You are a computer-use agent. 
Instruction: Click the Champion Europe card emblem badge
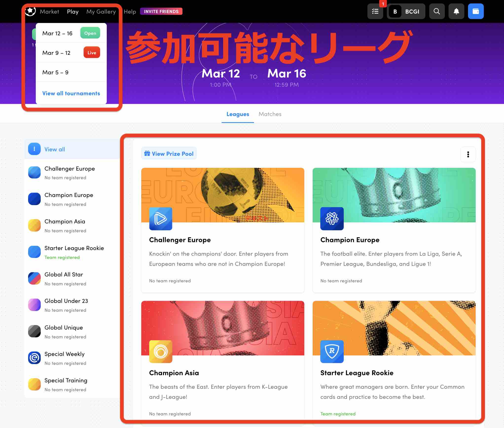tap(332, 219)
